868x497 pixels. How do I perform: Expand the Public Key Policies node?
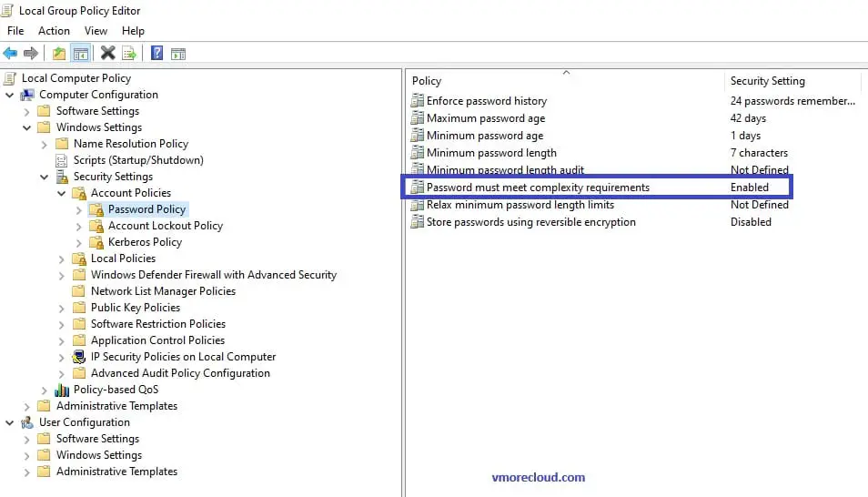click(x=62, y=309)
